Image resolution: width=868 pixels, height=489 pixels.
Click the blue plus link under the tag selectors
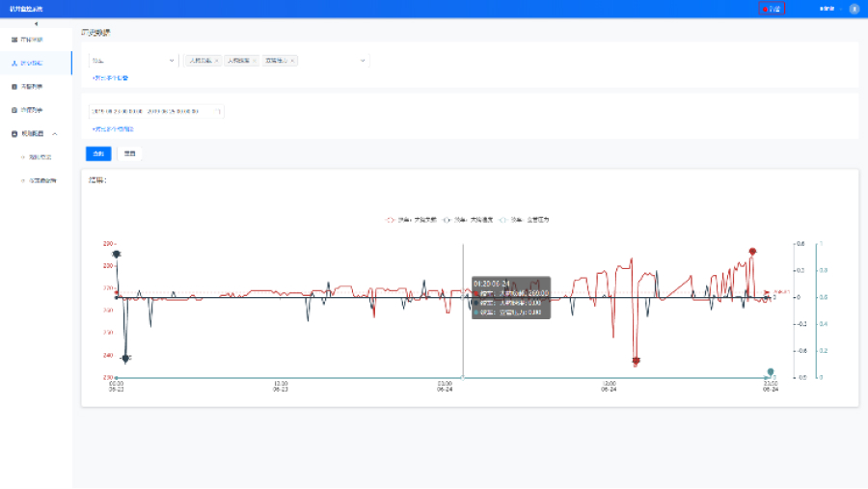coord(111,78)
